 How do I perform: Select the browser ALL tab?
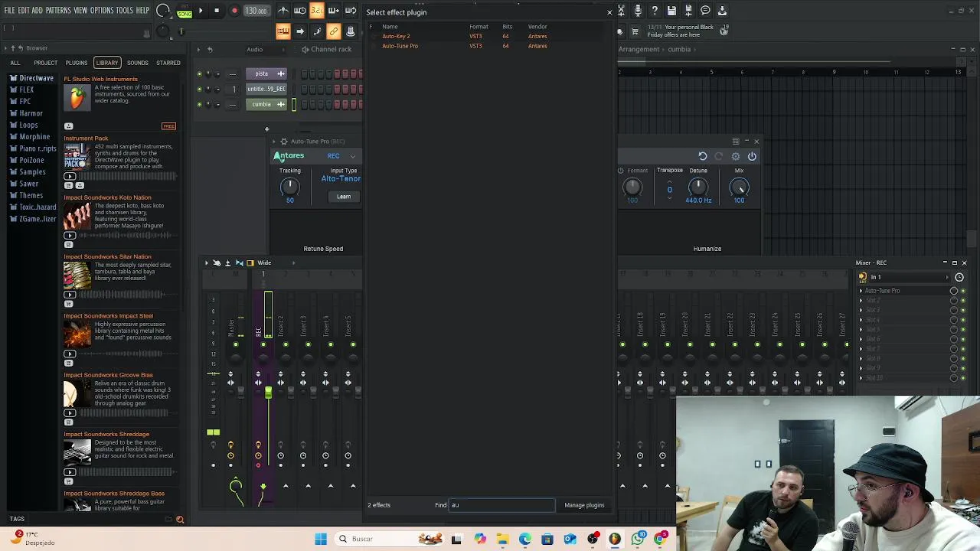(15, 63)
